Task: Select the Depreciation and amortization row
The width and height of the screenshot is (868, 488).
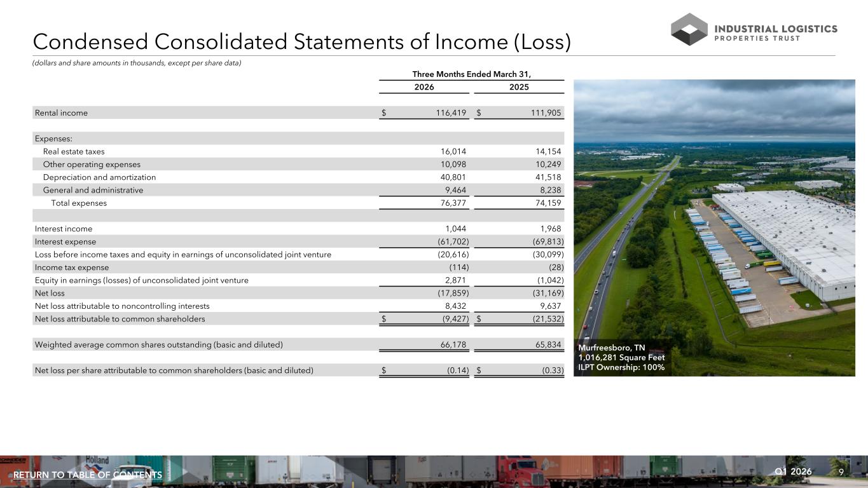Action: (x=299, y=177)
